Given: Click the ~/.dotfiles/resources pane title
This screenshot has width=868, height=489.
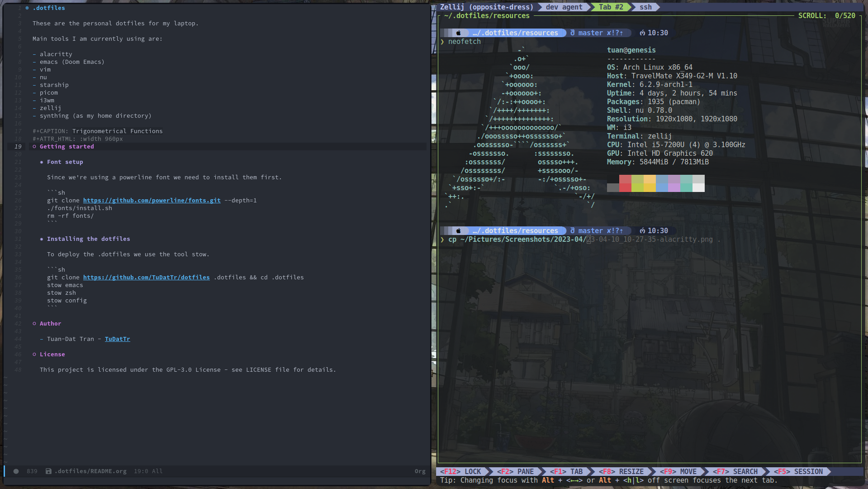Looking at the screenshot, I should tap(487, 16).
